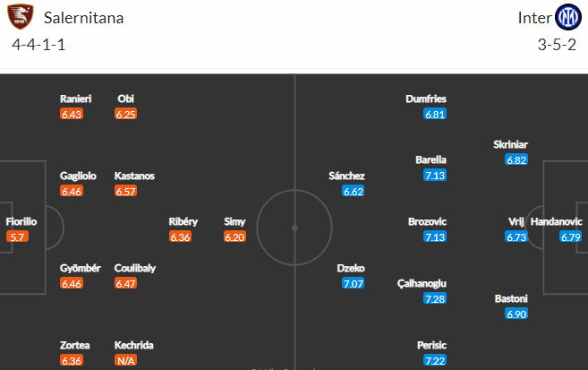588x370 pixels.
Task: Click the Salernitana club crest icon
Action: point(24,18)
